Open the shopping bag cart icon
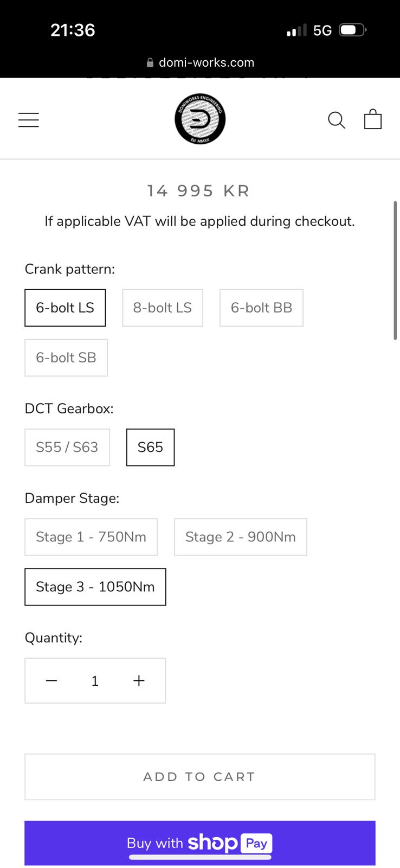Screen dimensions: 400x868 [x=373, y=119]
